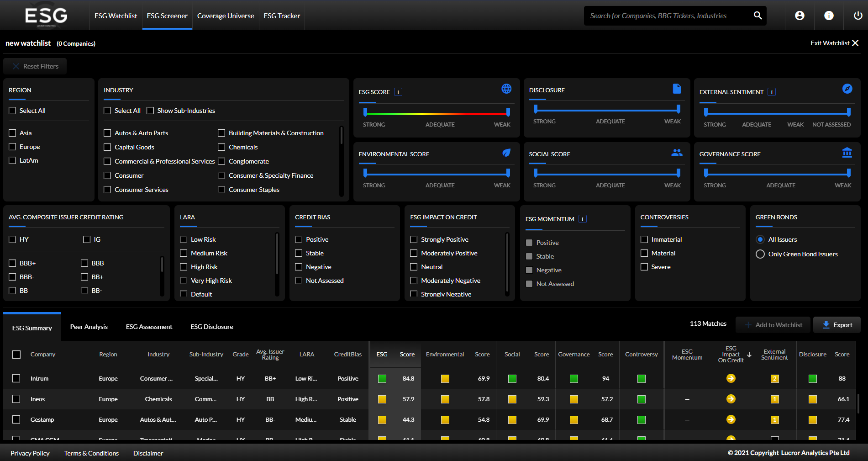This screenshot has height=461, width=868.
Task: Select Only Green Bond Issuers radio
Action: coord(760,254)
